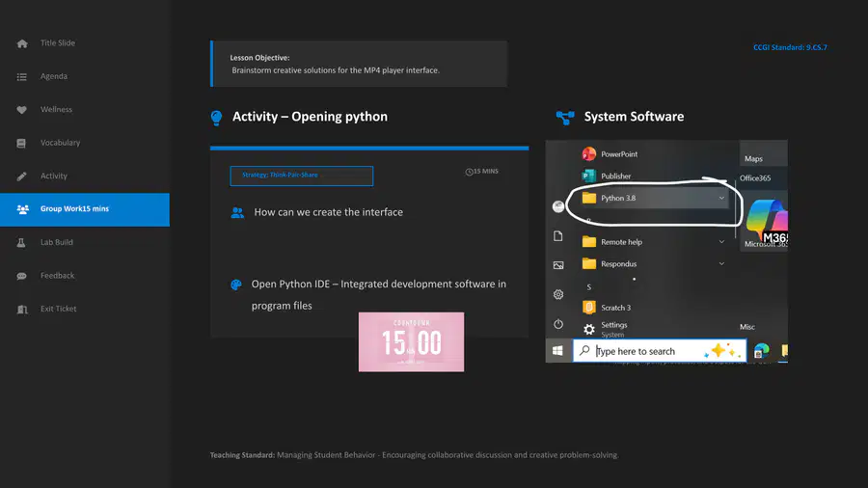Click the Microsoft 365 Copilot tile

766,221
